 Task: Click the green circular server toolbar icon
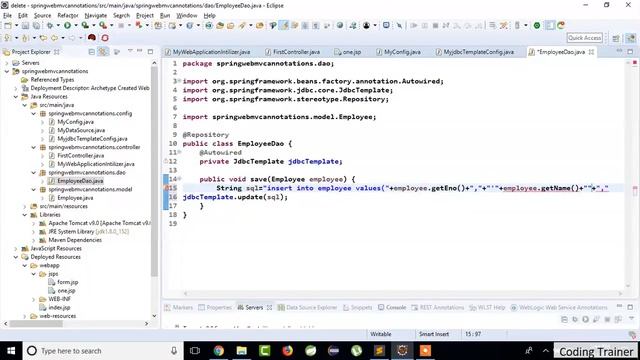[537, 26]
